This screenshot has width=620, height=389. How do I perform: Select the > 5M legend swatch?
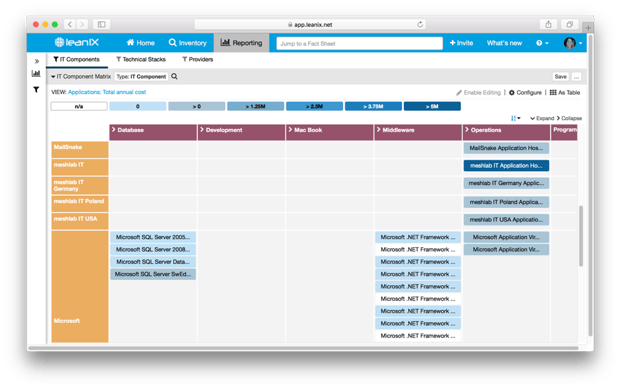(432, 106)
